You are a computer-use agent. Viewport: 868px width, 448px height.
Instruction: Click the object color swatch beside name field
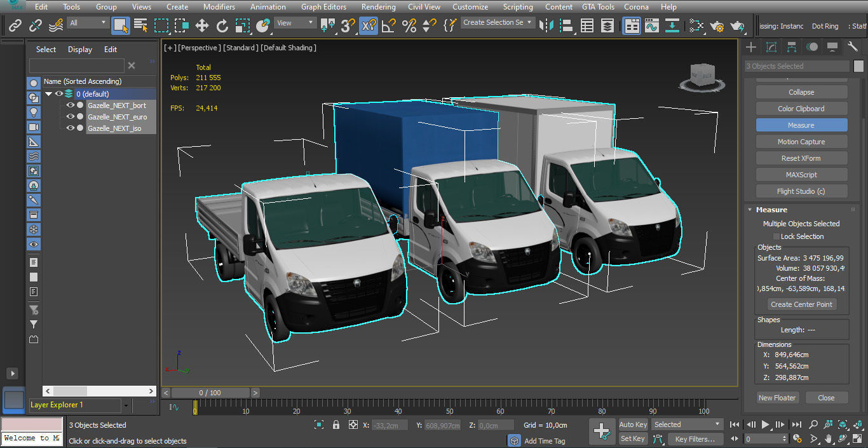pos(858,66)
